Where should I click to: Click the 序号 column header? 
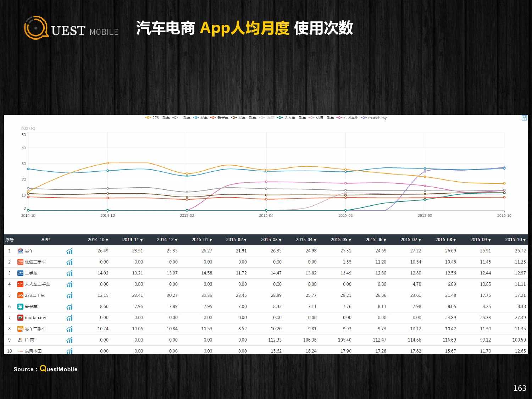click(x=10, y=240)
